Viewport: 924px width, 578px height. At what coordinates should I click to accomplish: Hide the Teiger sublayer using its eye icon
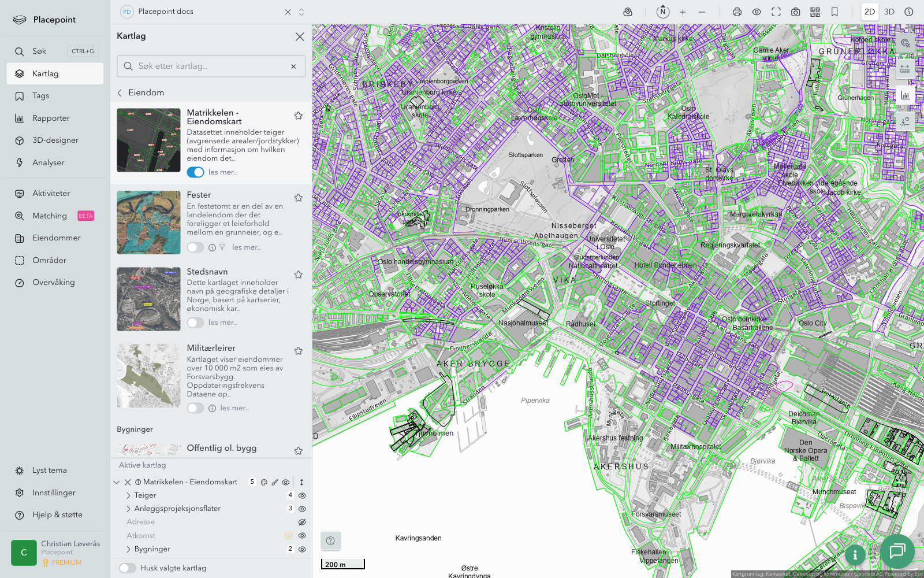click(302, 495)
